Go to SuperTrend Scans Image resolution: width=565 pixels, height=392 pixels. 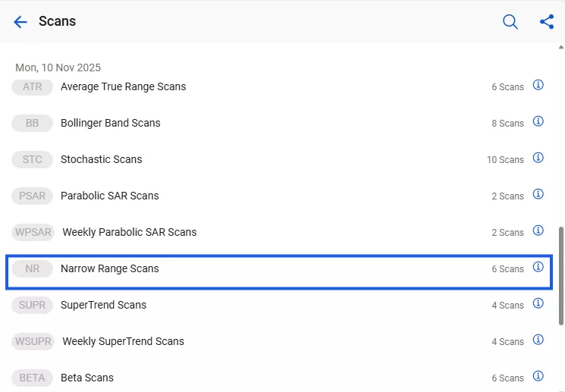pyautogui.click(x=104, y=305)
